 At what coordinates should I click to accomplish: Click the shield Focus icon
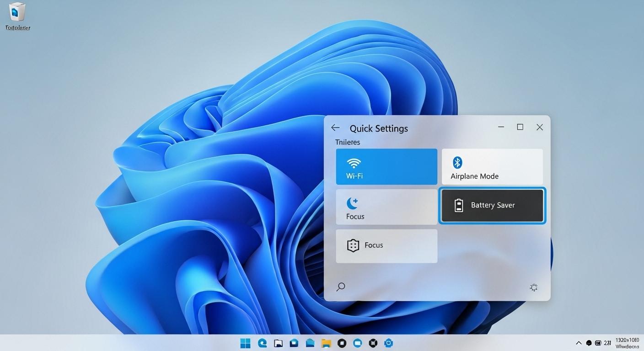tap(353, 245)
